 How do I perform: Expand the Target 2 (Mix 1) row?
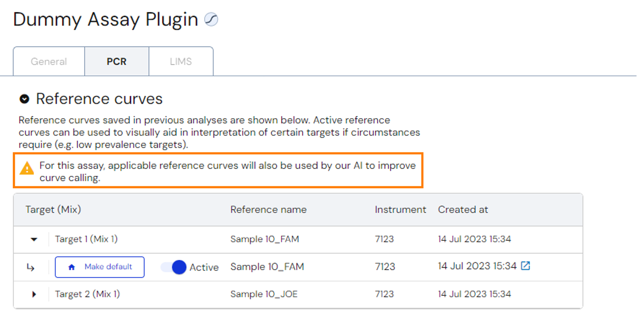coord(34,294)
